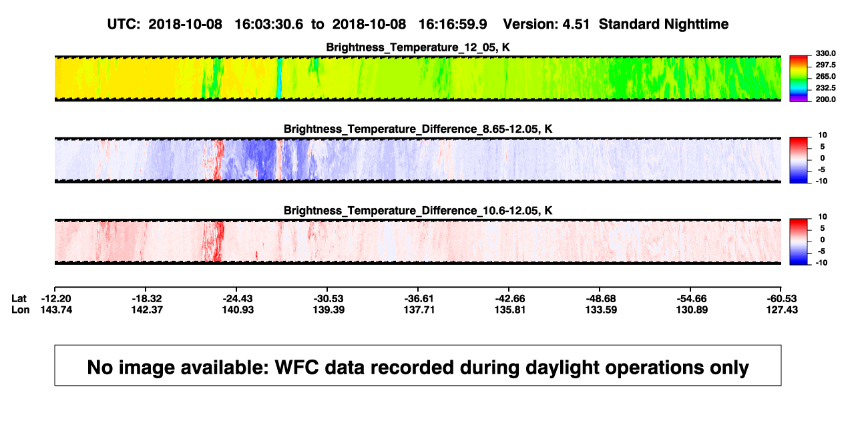Select the 12.05 brightness temperature image strip
868x445 pixels.
418,78
